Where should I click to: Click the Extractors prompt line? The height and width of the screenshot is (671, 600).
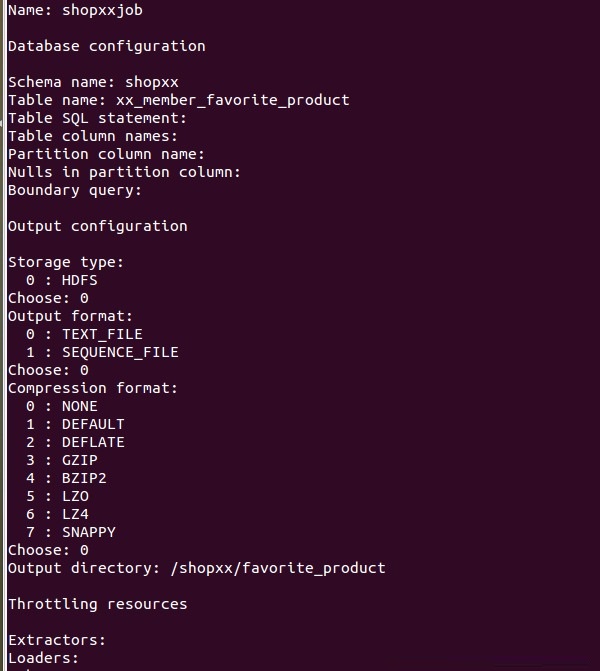tap(57, 641)
